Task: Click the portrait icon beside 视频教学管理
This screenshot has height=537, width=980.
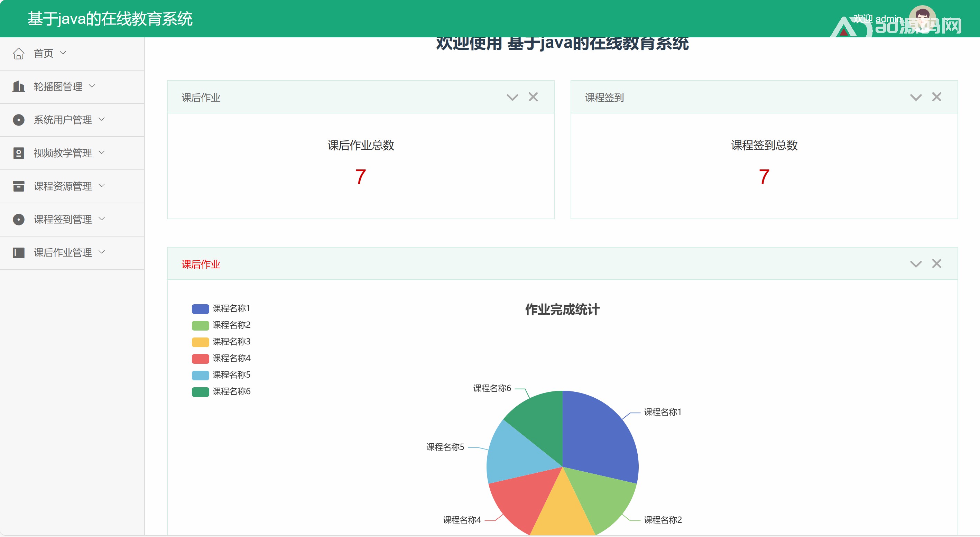Action: click(x=18, y=153)
